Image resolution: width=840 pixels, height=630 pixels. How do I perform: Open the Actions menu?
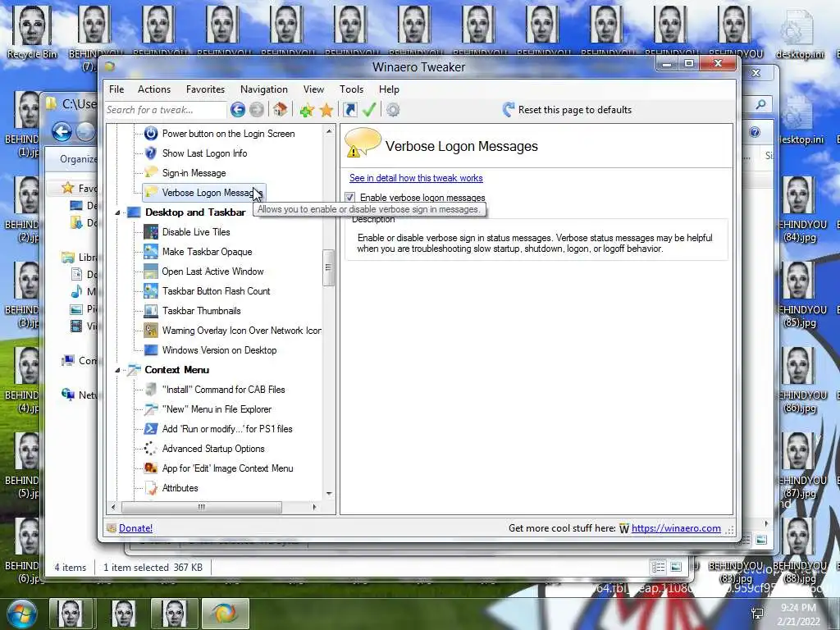tap(153, 89)
